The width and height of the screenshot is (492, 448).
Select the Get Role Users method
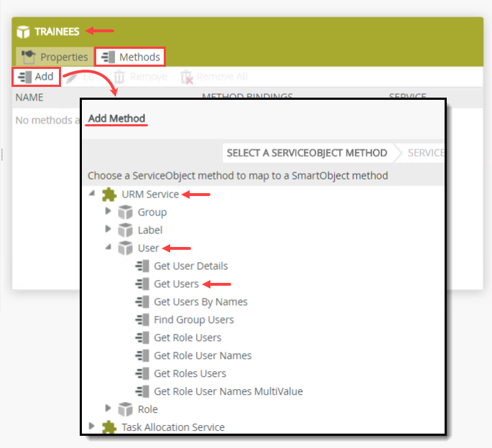[x=187, y=337]
